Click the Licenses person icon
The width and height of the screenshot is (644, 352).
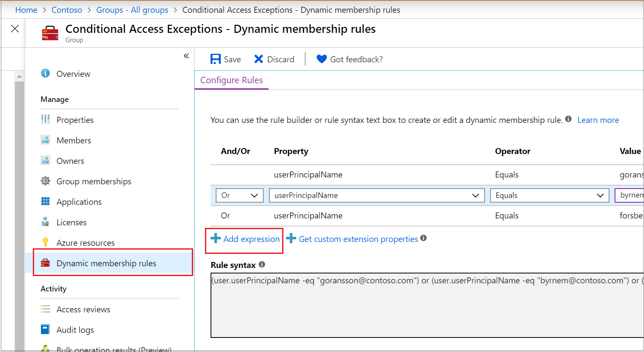pyautogui.click(x=45, y=222)
